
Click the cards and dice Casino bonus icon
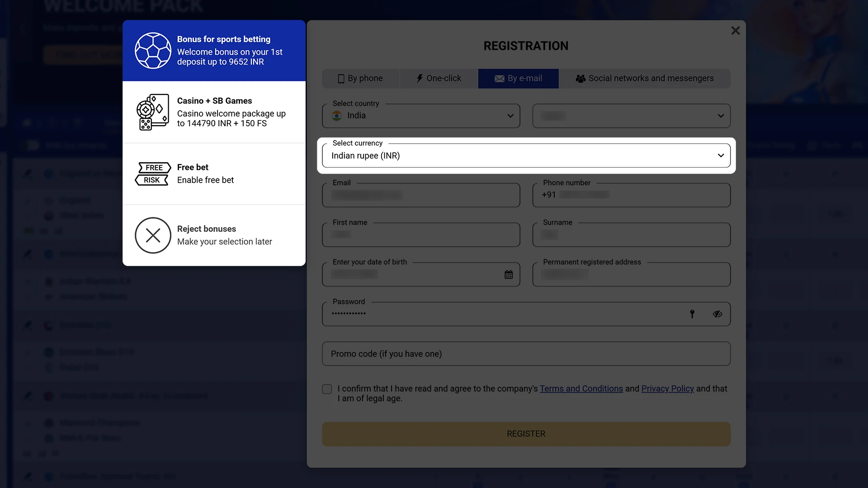tap(153, 112)
